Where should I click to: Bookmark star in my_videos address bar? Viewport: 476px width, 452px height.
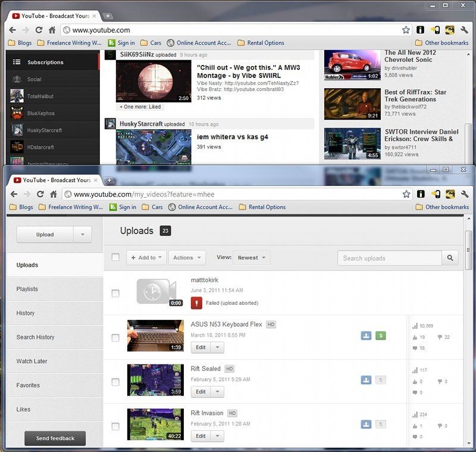[406, 194]
